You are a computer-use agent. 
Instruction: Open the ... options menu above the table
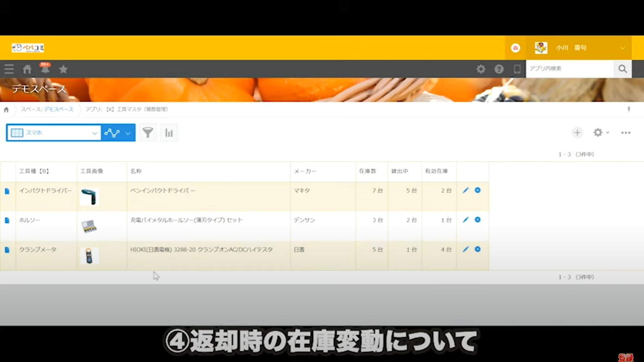click(x=625, y=132)
